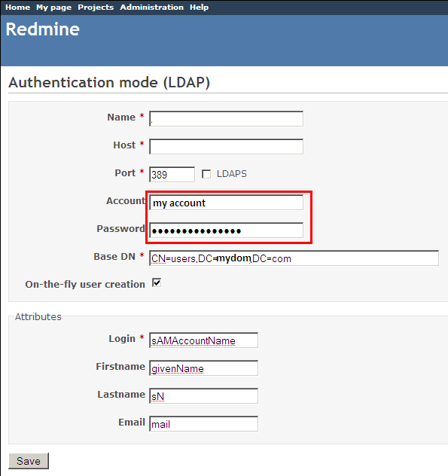Viewport: 448px width, 476px height.
Task: Open the Help link
Action: (199, 8)
